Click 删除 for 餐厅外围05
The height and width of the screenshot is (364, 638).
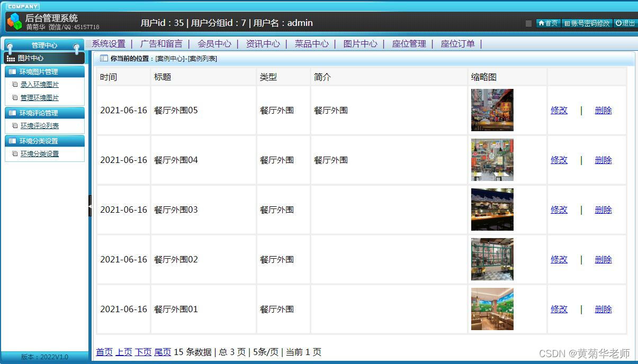pyautogui.click(x=603, y=110)
